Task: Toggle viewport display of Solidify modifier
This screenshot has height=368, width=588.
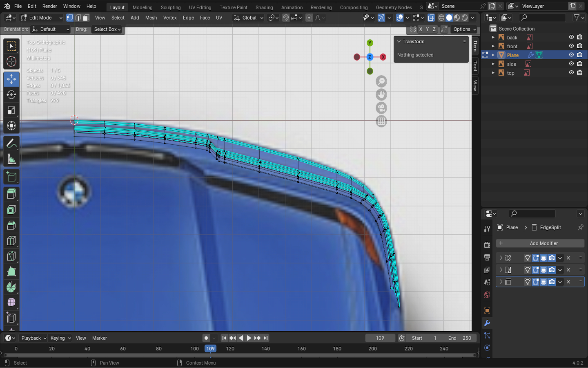Action: click(543, 270)
